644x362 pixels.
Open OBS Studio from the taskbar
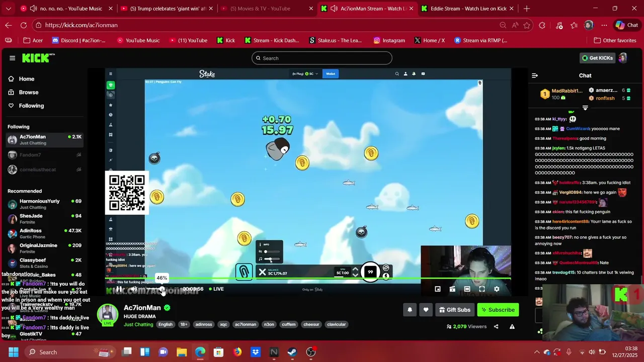(311, 352)
